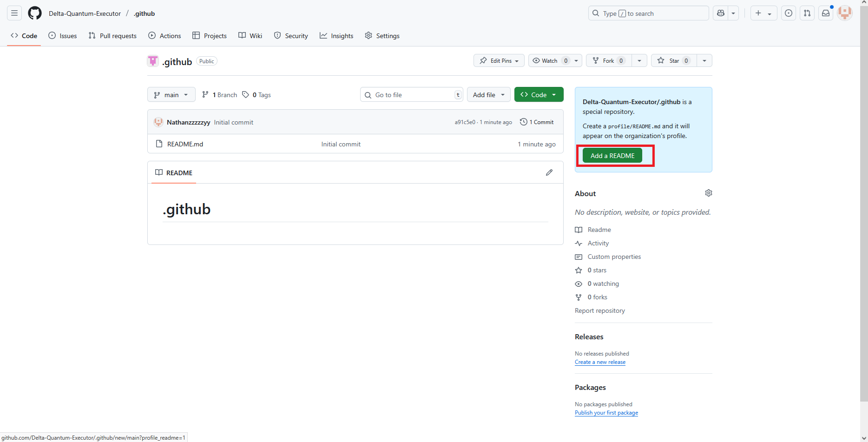The width and height of the screenshot is (868, 442).
Task: Click the GitHub logo home icon
Action: [x=35, y=13]
